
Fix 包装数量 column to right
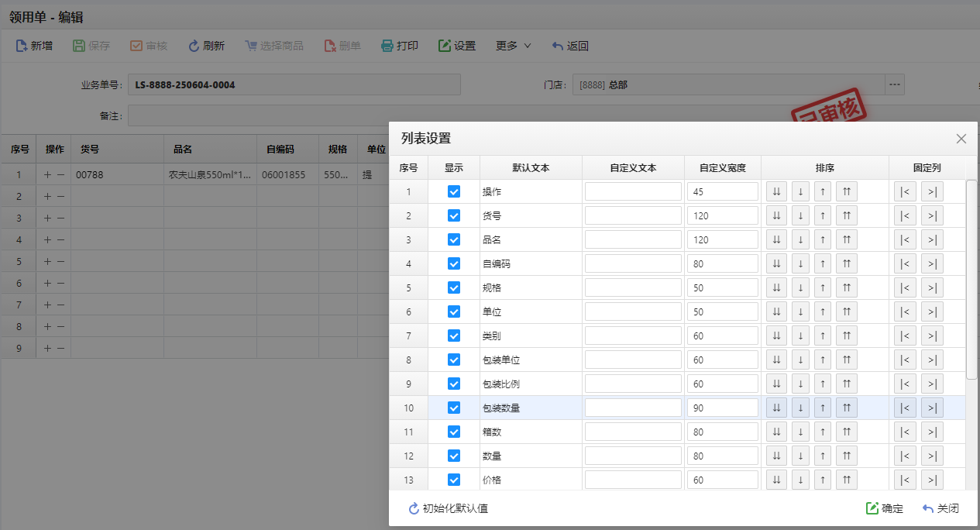click(x=932, y=408)
